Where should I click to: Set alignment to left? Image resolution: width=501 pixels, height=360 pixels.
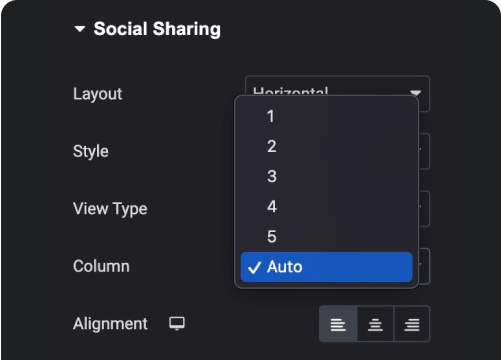[x=338, y=324]
